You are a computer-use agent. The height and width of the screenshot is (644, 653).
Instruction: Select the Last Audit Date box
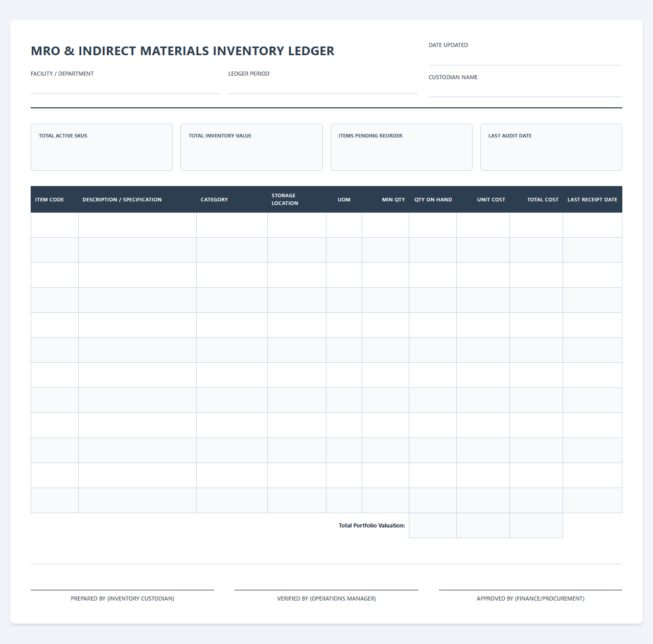[x=551, y=147]
